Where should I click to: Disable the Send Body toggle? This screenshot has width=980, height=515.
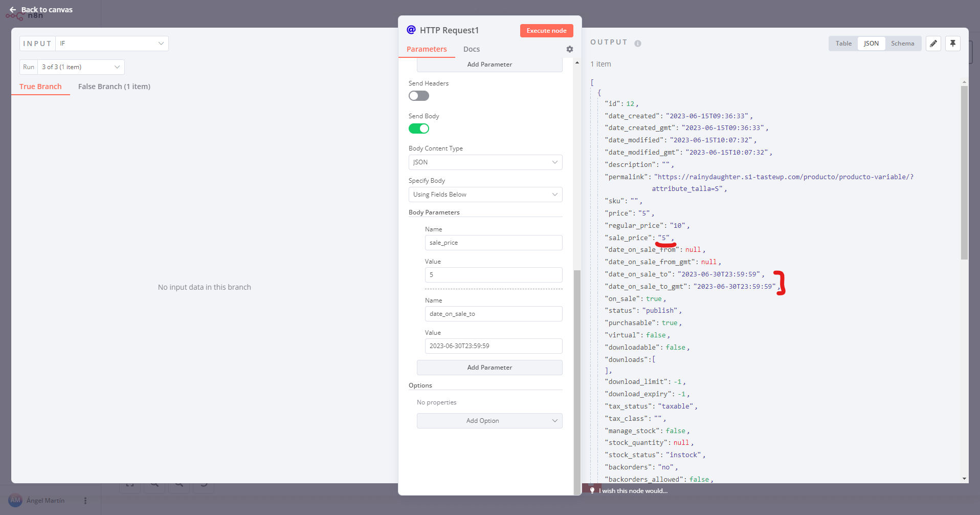(x=419, y=128)
